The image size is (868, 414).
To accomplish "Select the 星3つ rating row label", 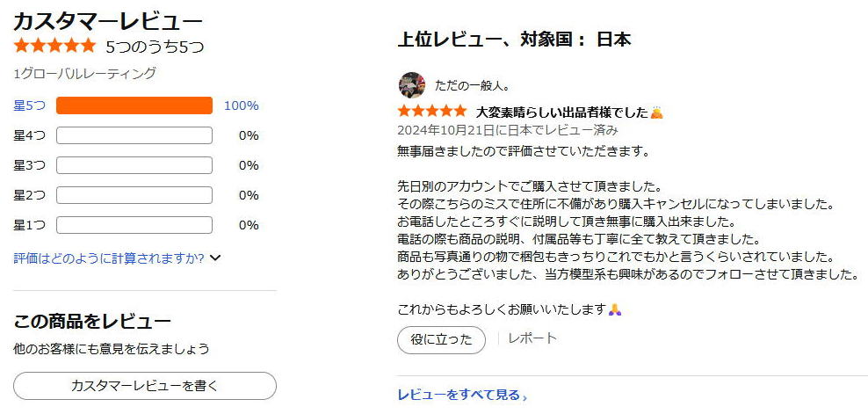I will tap(29, 165).
